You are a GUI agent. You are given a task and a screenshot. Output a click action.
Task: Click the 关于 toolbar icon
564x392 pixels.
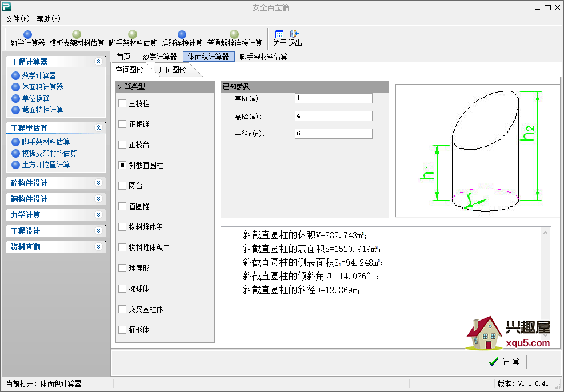click(x=279, y=39)
